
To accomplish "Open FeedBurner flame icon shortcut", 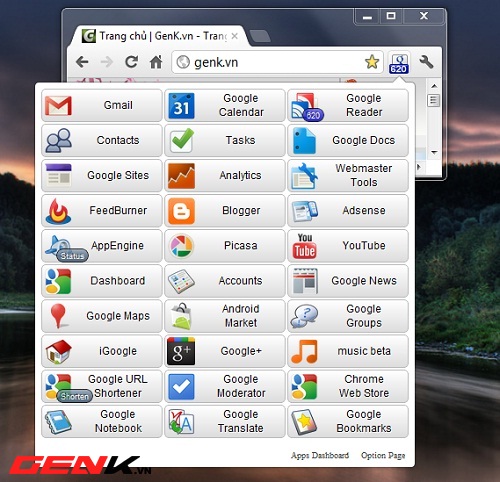I will 102,211.
